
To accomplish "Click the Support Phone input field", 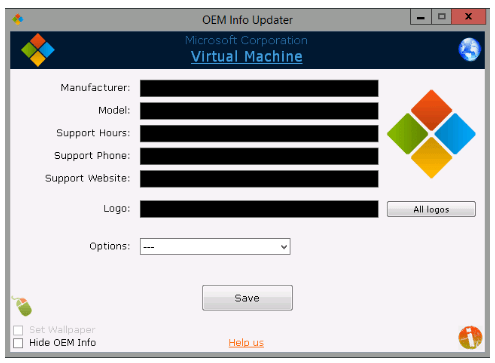I will (x=259, y=156).
